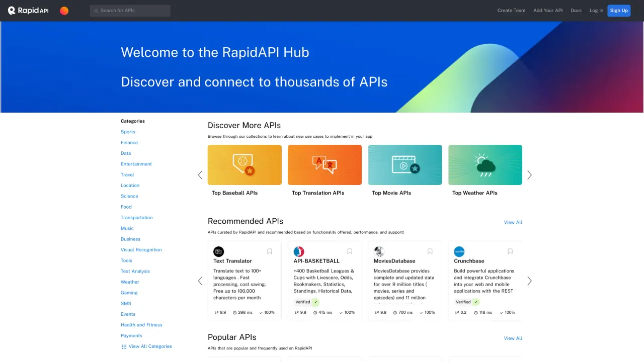Screen dimensions: 644x362
Task: Show next Discover More APIs collections
Action: [529, 175]
